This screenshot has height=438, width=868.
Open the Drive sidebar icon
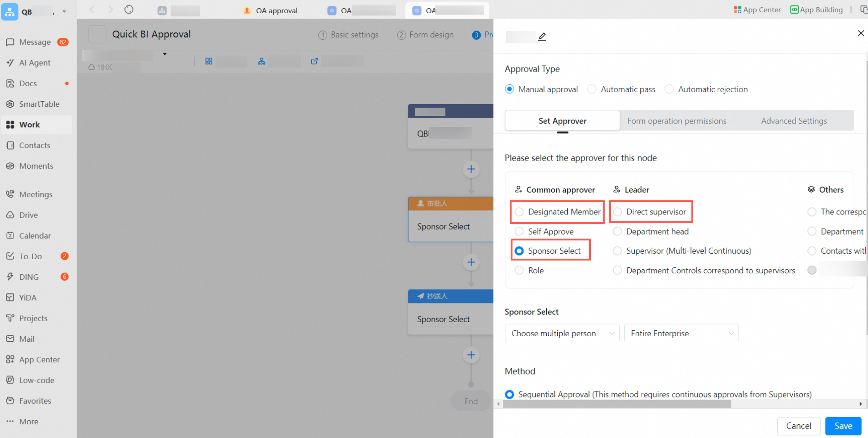click(10, 215)
